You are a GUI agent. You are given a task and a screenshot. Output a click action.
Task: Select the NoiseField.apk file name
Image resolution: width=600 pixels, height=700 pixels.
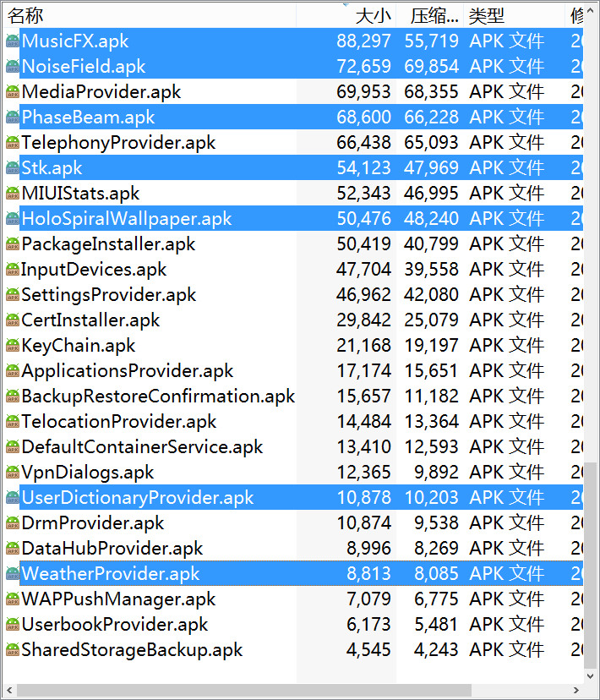click(x=84, y=67)
